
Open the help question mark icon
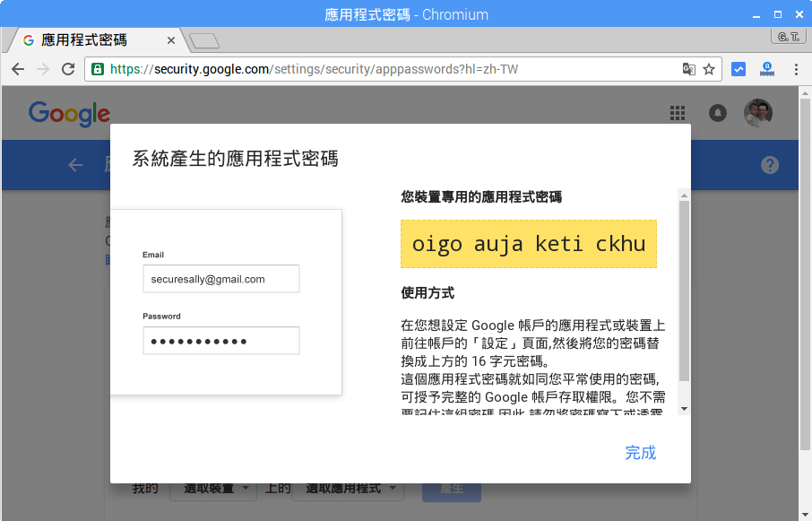coord(770,165)
